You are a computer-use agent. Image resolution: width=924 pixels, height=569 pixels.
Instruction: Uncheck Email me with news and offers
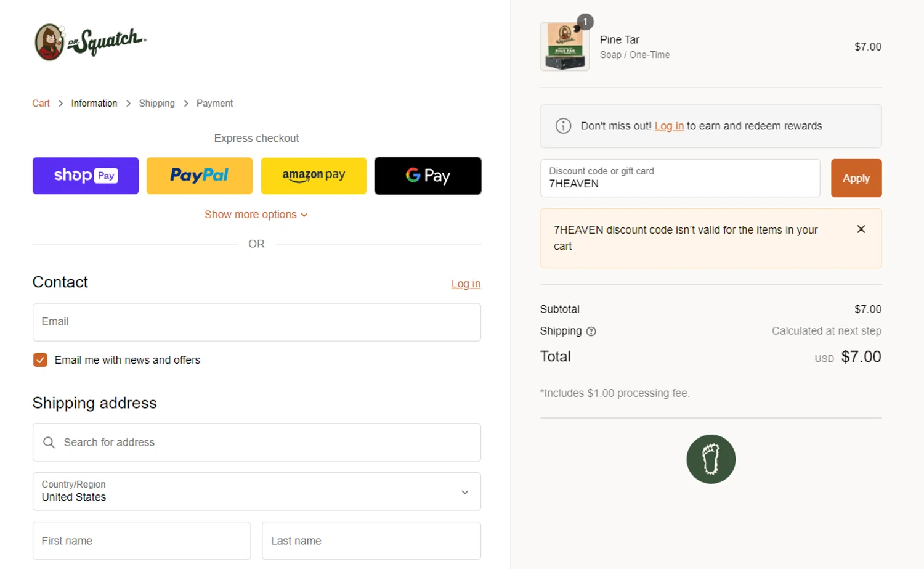tap(40, 360)
